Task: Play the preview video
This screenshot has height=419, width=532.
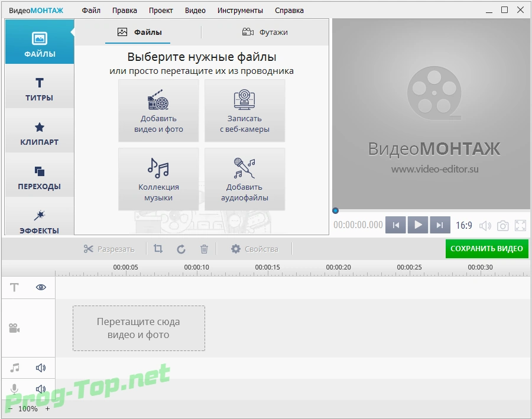Action: click(x=418, y=225)
